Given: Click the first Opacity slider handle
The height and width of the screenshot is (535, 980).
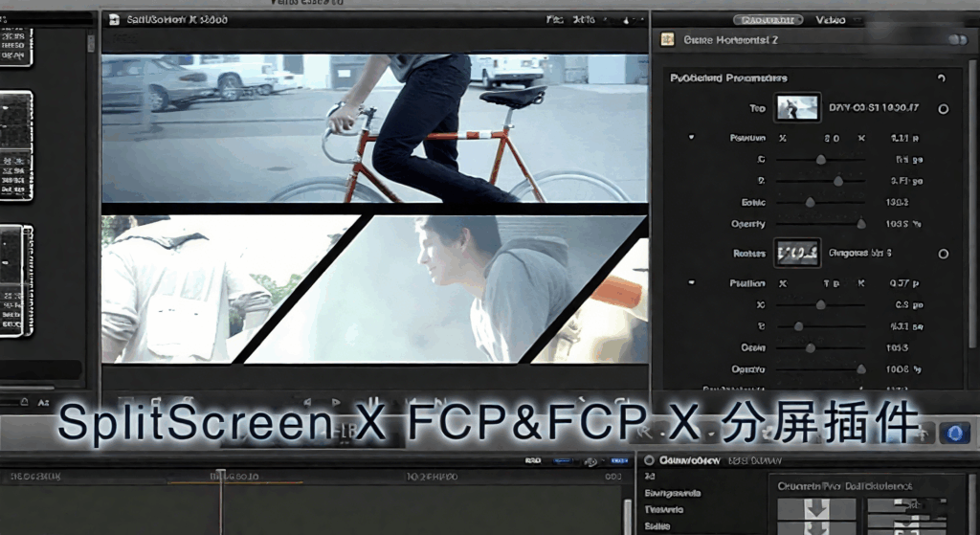Looking at the screenshot, I should (860, 224).
